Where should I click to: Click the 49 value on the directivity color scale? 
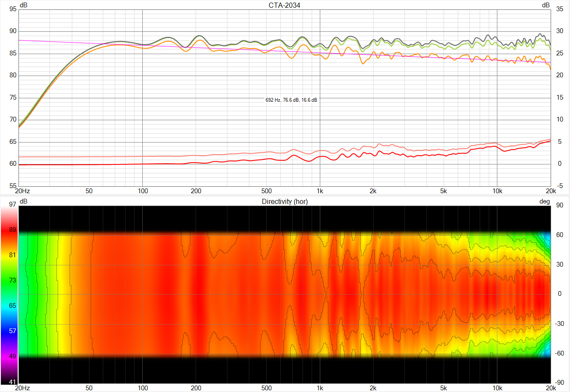13,356
